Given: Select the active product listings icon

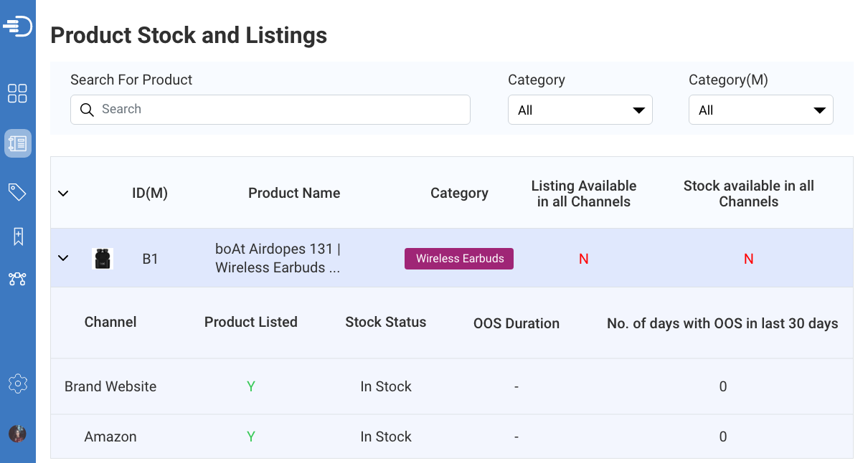Looking at the screenshot, I should (x=17, y=143).
